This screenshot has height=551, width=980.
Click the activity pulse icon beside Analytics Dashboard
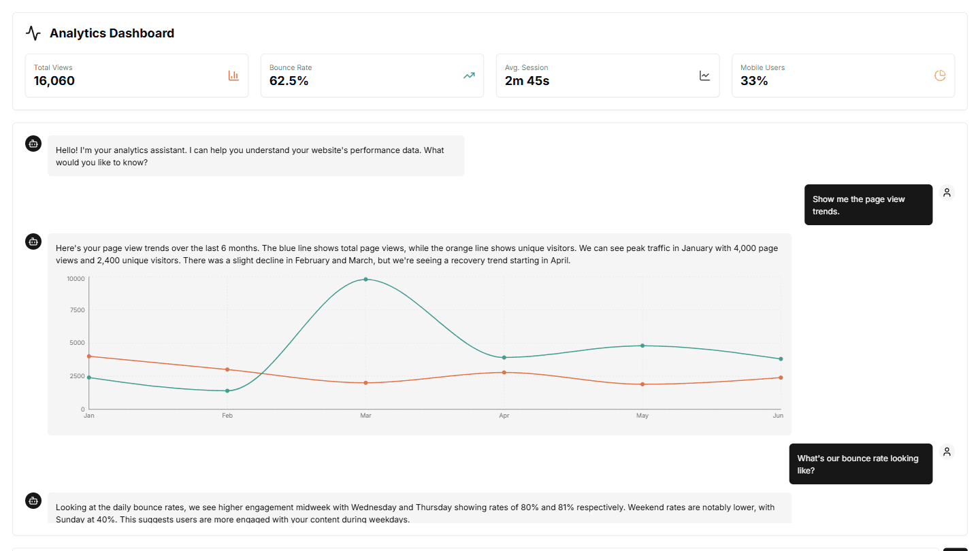point(33,32)
